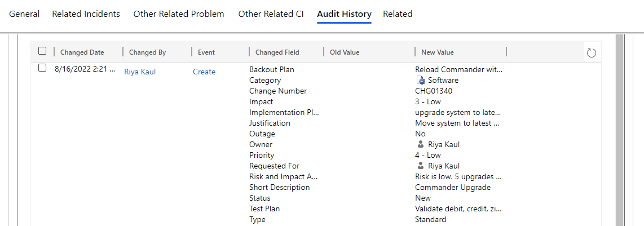Image resolution: width=644 pixels, height=226 pixels.
Task: Sort by Changed Date column header
Action: tap(82, 52)
